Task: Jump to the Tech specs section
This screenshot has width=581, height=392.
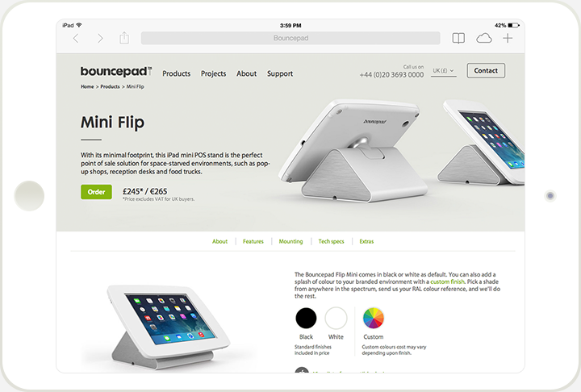Action: pos(332,242)
